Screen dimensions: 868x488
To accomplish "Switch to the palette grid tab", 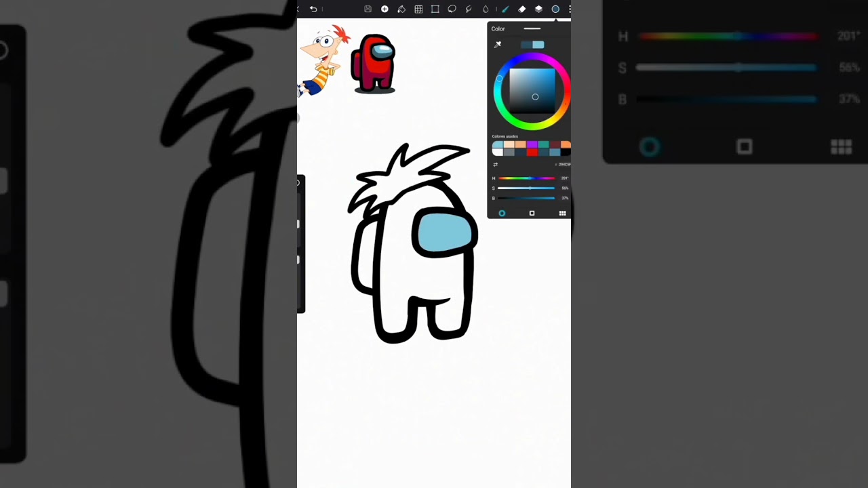I will (562, 213).
